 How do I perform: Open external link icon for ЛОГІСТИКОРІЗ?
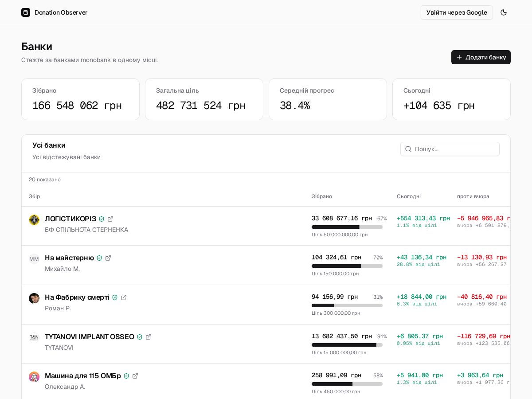[110, 219]
